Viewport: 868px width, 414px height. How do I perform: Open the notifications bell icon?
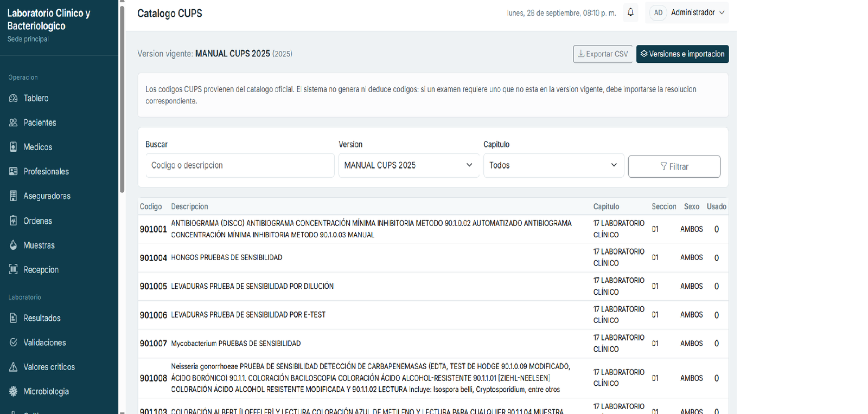click(x=630, y=12)
